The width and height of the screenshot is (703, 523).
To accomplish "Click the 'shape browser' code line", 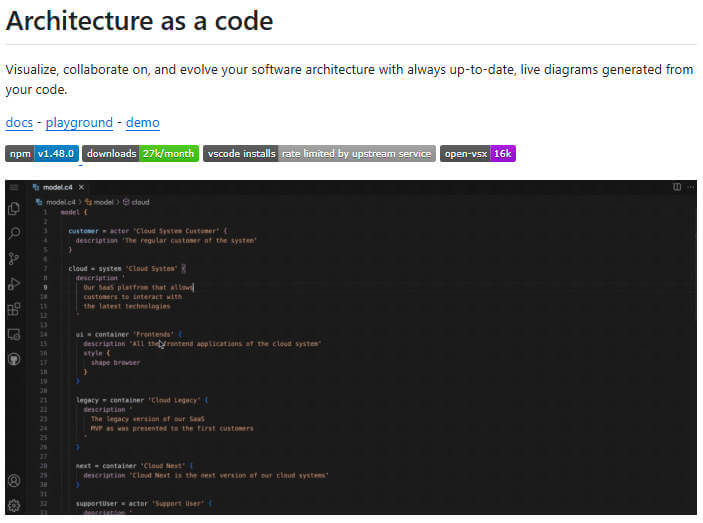I will coord(116,363).
